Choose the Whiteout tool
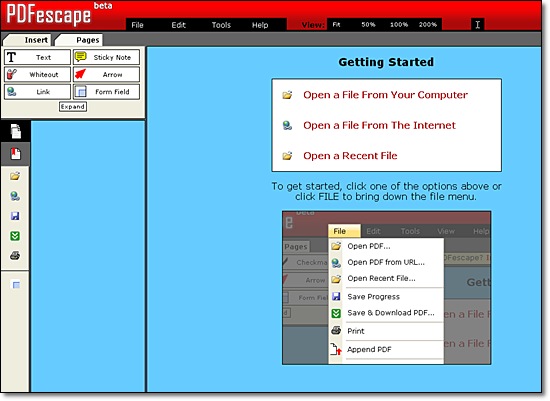Screen dimensions: 550x401 click(x=37, y=74)
